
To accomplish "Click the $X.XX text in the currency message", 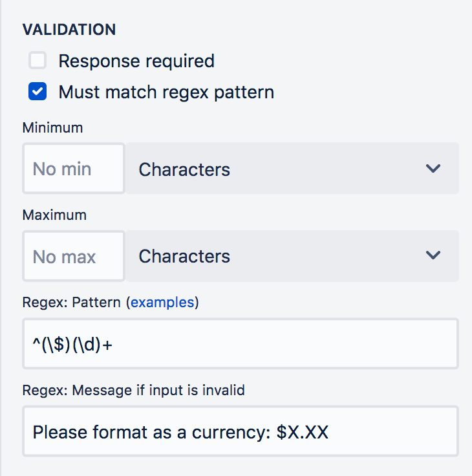I will (303, 432).
